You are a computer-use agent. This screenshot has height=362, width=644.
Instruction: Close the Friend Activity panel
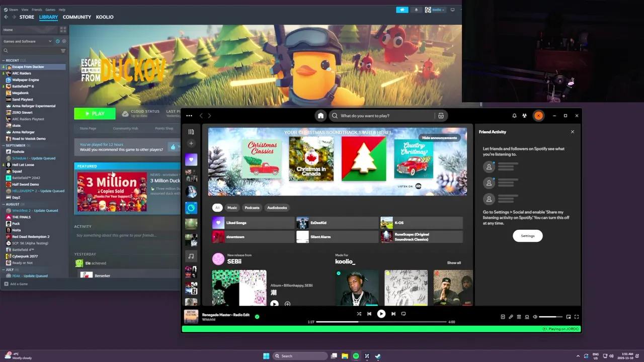coord(572,132)
